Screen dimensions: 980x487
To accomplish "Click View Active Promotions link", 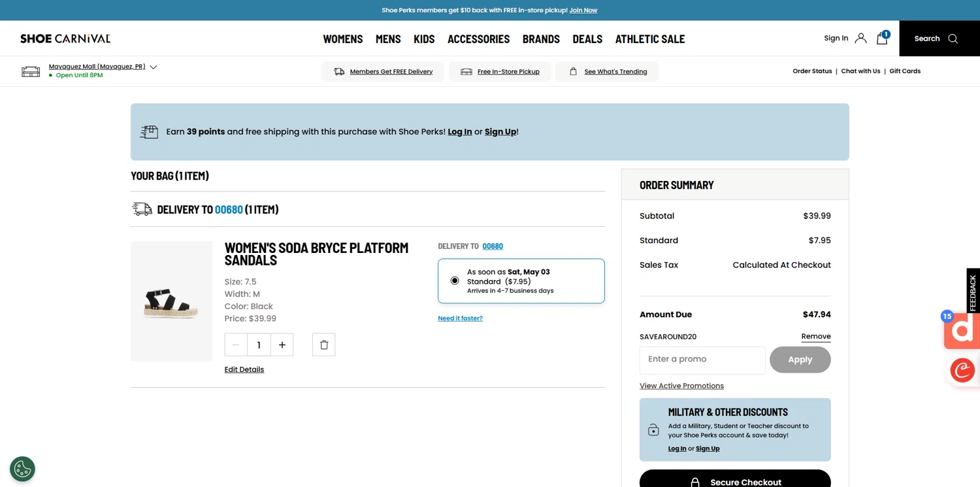I will 681,386.
